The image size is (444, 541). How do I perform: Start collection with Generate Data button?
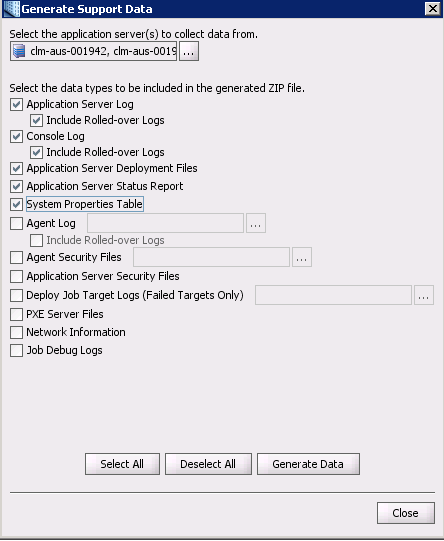(x=308, y=464)
